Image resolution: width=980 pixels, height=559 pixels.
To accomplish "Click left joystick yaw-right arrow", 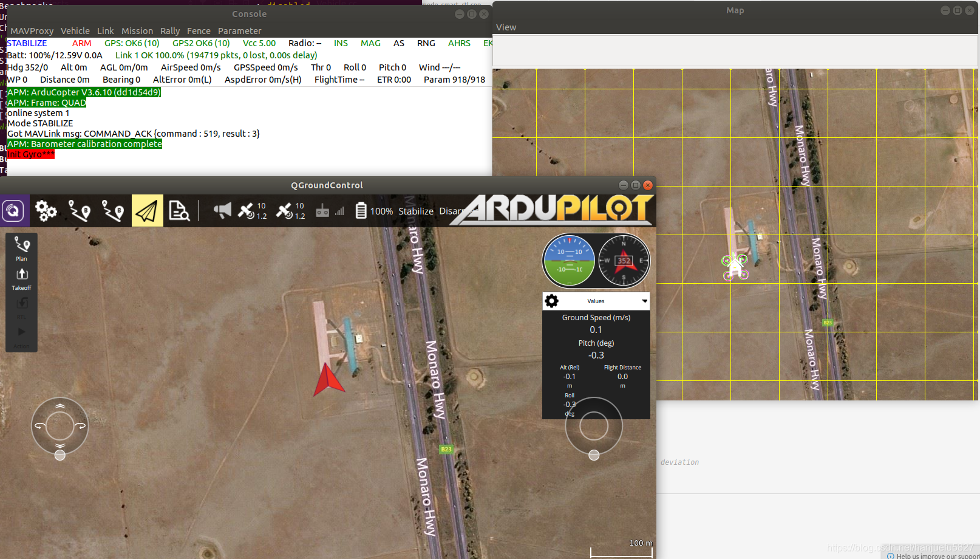I will coord(81,426).
